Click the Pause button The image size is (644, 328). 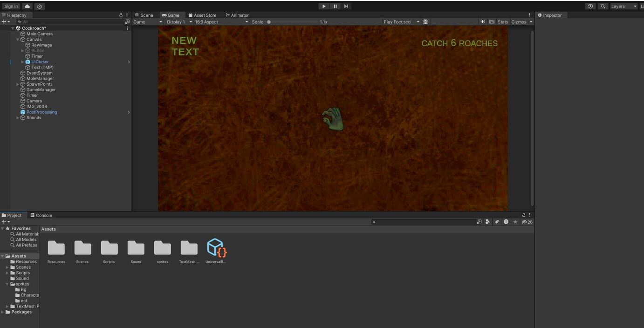(335, 7)
